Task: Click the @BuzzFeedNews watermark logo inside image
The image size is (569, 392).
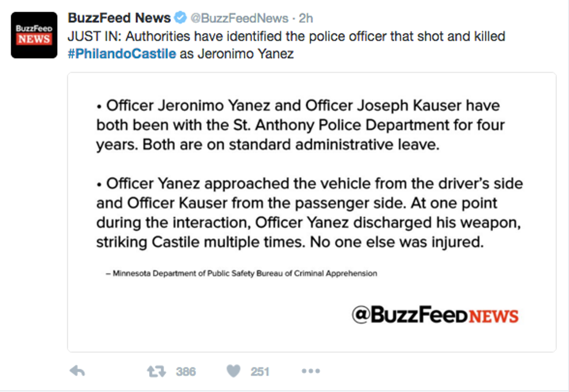Action: pos(435,315)
